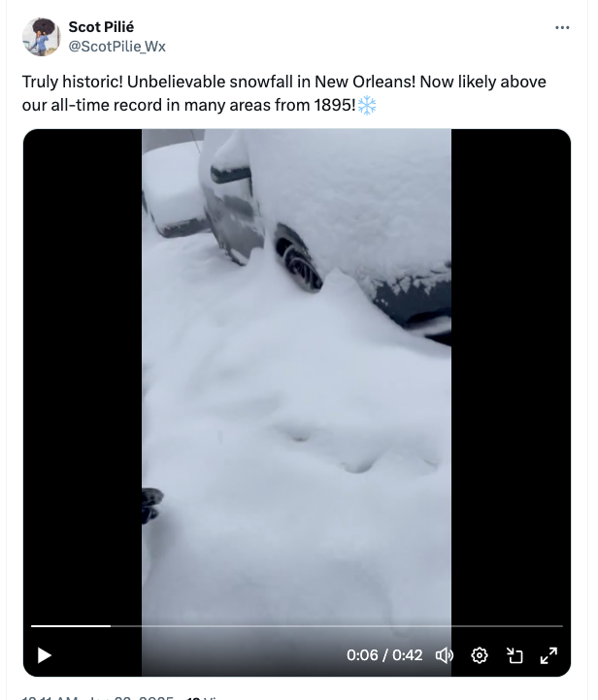
Task: Click the 0:06 / 0:42 time display
Action: click(384, 655)
